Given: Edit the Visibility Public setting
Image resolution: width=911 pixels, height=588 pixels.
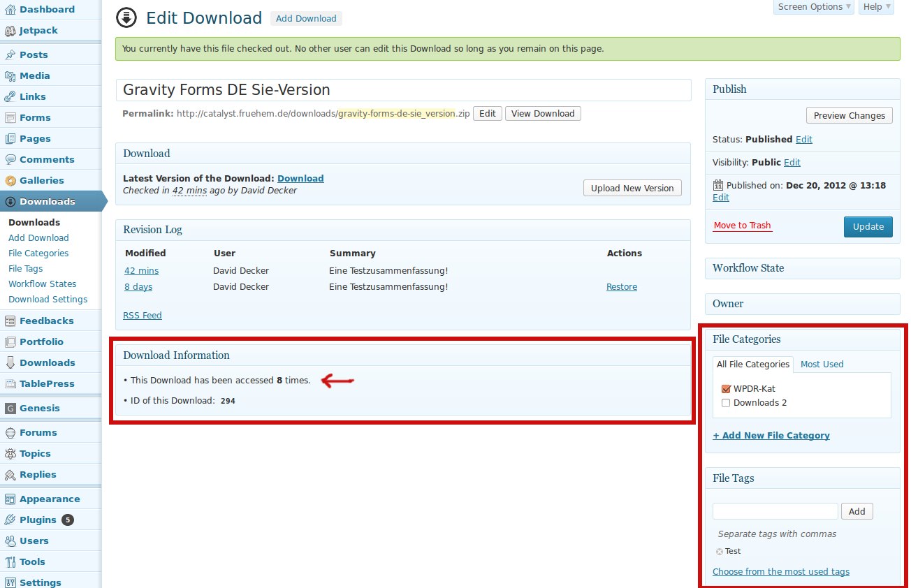Looking at the screenshot, I should 792,163.
